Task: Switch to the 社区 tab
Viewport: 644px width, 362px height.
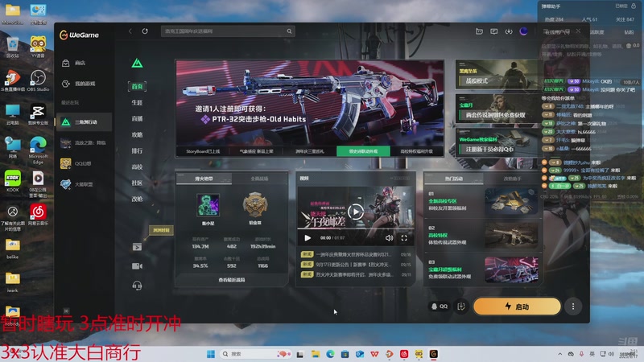Action: [137, 183]
